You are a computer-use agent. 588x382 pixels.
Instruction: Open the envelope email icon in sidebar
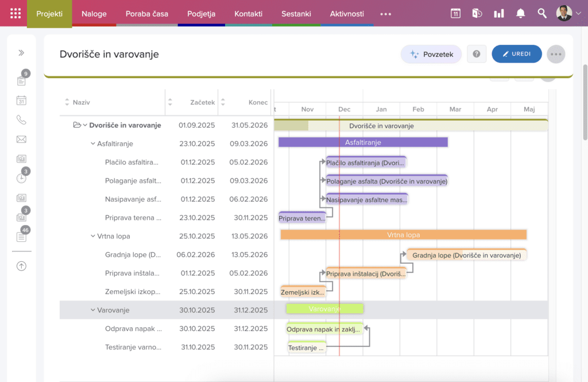tap(21, 140)
